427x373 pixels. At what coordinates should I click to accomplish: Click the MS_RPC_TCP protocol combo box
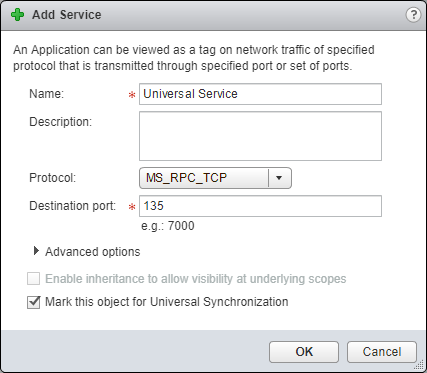click(x=215, y=178)
